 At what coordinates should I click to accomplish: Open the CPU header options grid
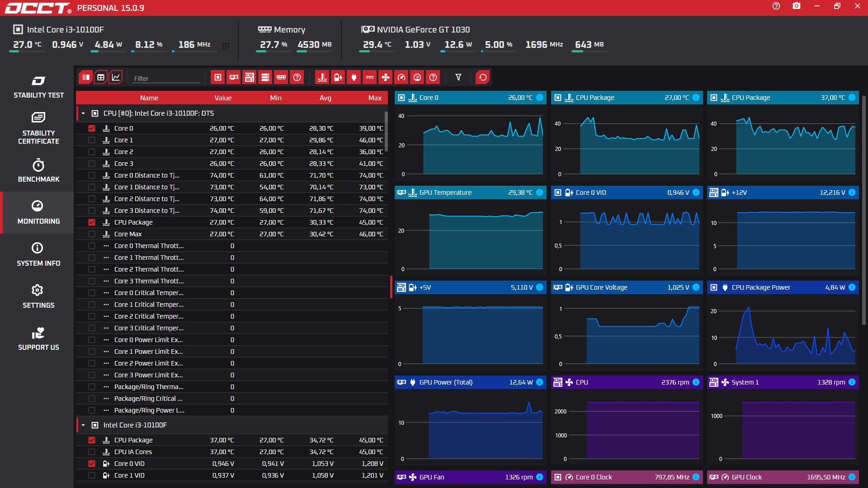point(225,46)
